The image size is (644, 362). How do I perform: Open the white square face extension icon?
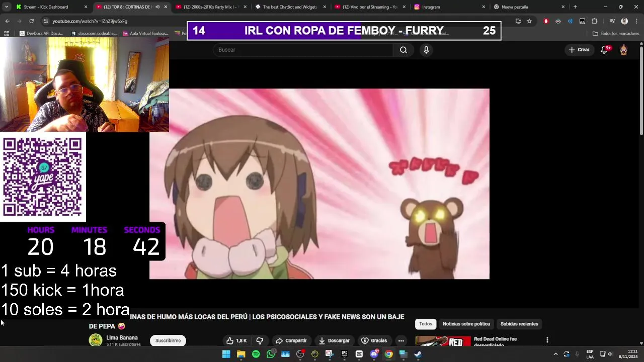point(582,21)
